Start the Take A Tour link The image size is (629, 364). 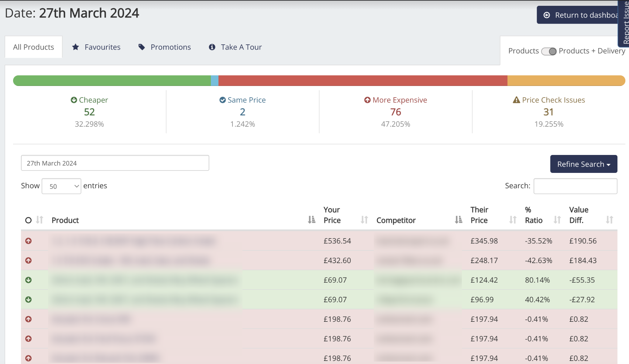[235, 47]
